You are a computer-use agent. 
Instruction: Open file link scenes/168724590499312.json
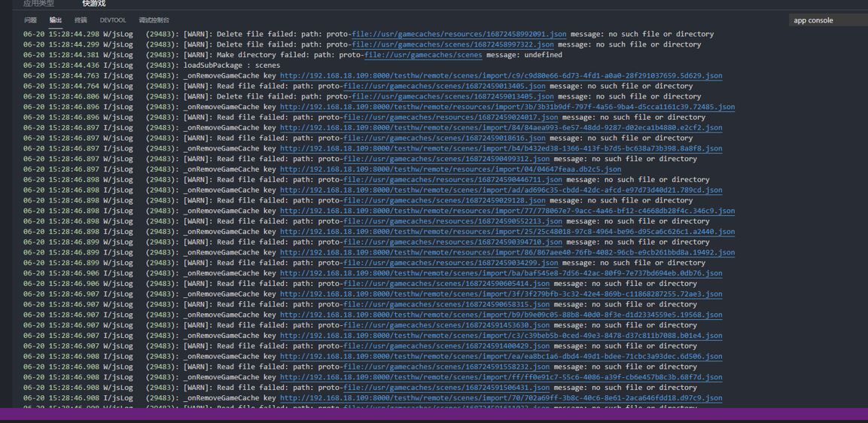pos(446,159)
